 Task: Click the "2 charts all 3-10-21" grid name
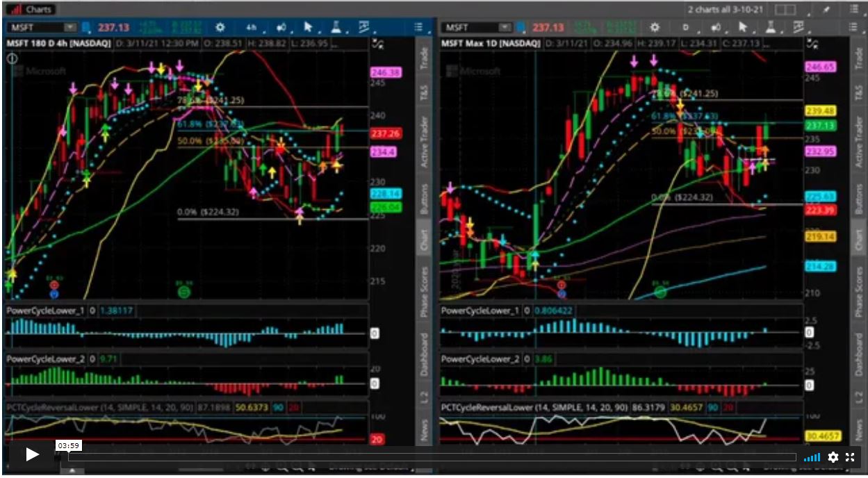coord(727,10)
